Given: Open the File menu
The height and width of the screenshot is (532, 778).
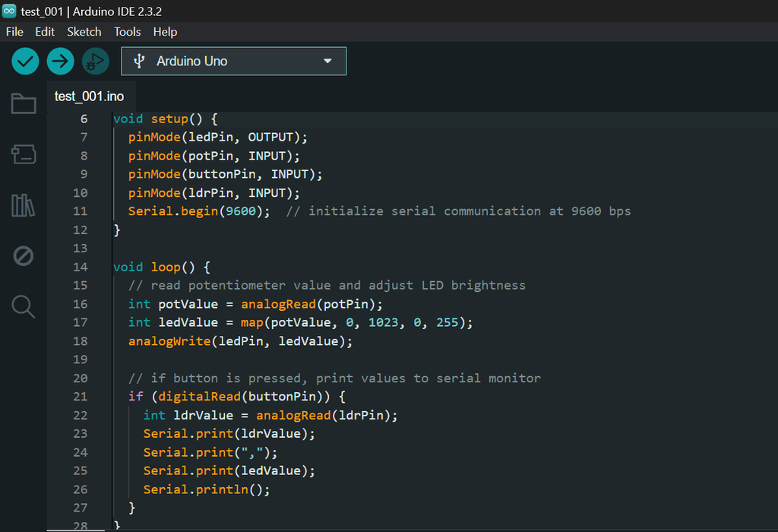Looking at the screenshot, I should pyautogui.click(x=14, y=32).
